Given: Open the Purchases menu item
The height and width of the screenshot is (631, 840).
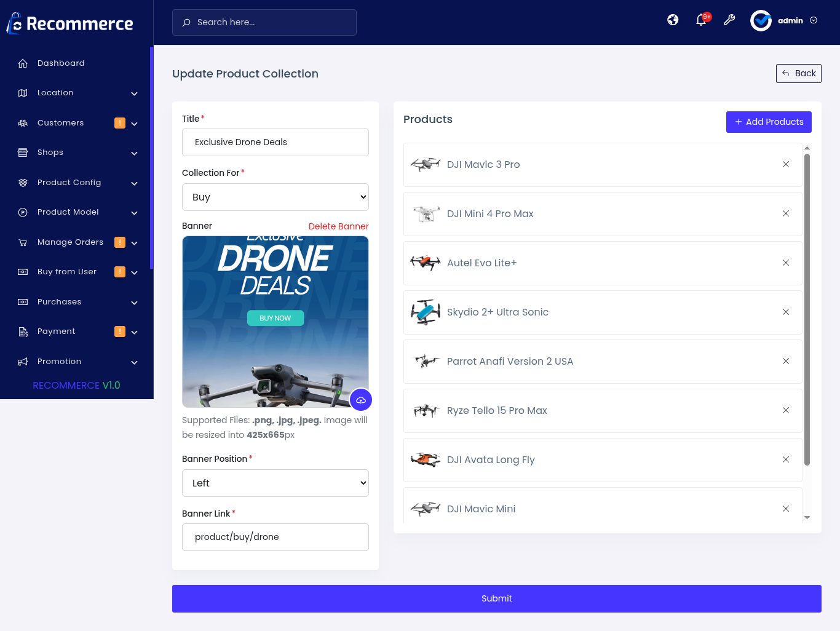Looking at the screenshot, I should point(75,302).
